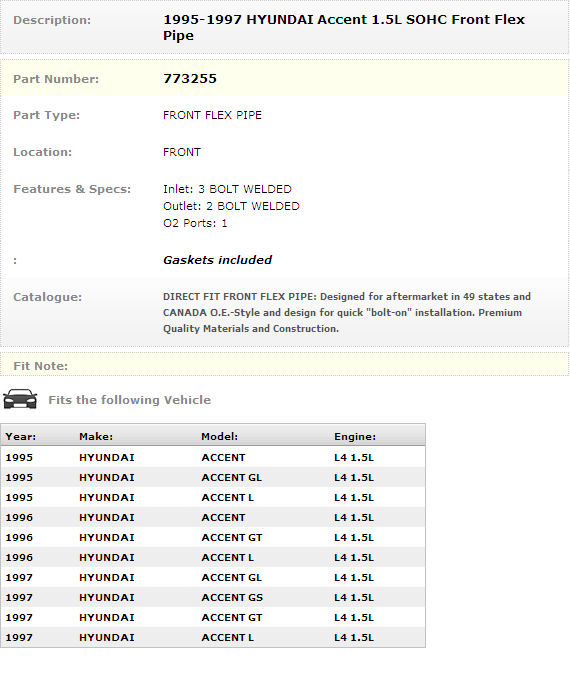570x698 pixels.
Task: Click the Inlet: 3 BOLT WELDED spec
Action: pyautogui.click(x=227, y=189)
